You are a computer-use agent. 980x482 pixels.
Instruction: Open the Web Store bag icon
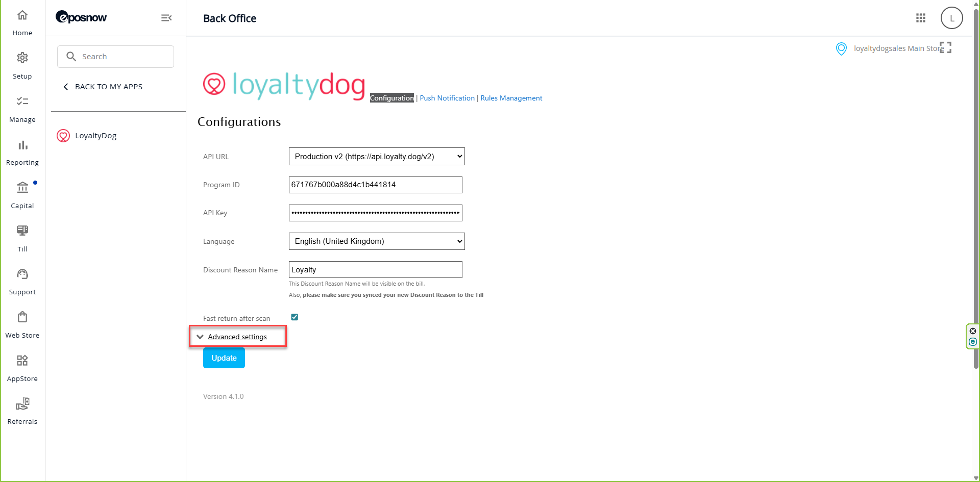coord(22,317)
